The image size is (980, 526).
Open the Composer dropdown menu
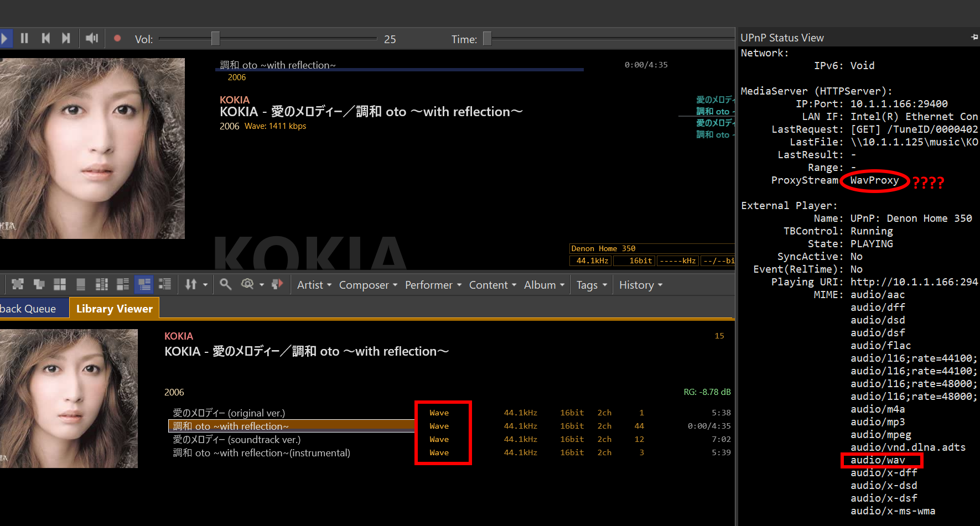368,285
